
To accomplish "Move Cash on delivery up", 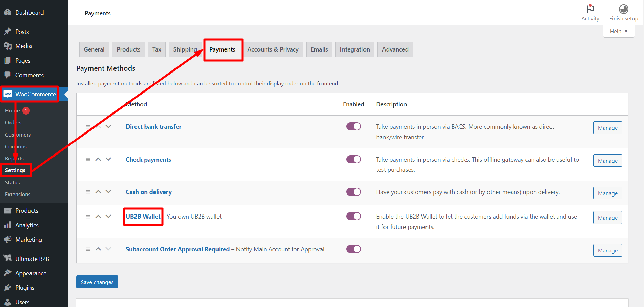I will point(98,192).
